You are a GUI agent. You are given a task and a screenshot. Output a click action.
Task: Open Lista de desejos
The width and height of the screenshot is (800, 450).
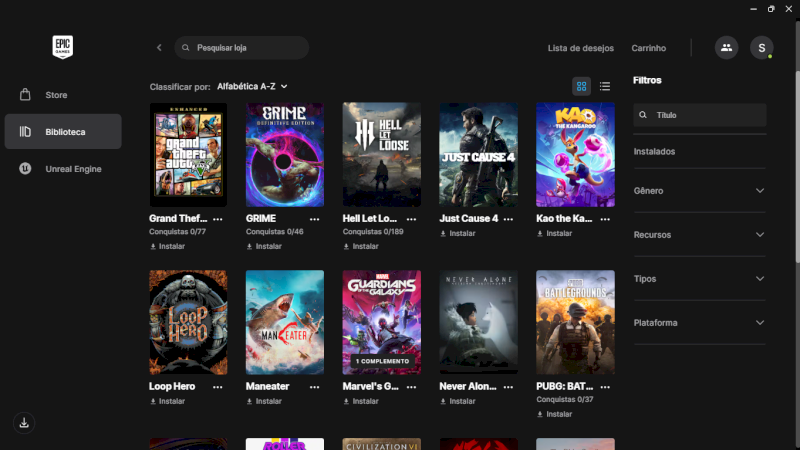(x=581, y=48)
